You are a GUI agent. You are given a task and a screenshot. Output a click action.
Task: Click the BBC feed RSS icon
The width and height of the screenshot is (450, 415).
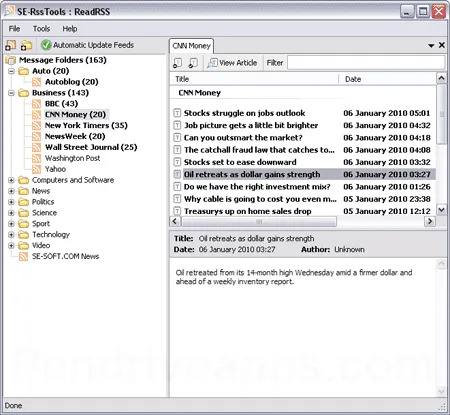pyautogui.click(x=36, y=104)
